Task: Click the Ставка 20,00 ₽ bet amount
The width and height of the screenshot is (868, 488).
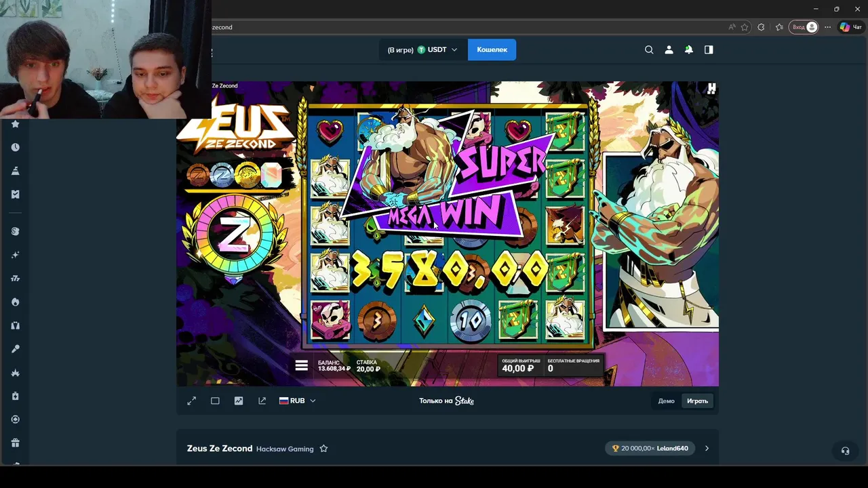Action: coord(368,366)
